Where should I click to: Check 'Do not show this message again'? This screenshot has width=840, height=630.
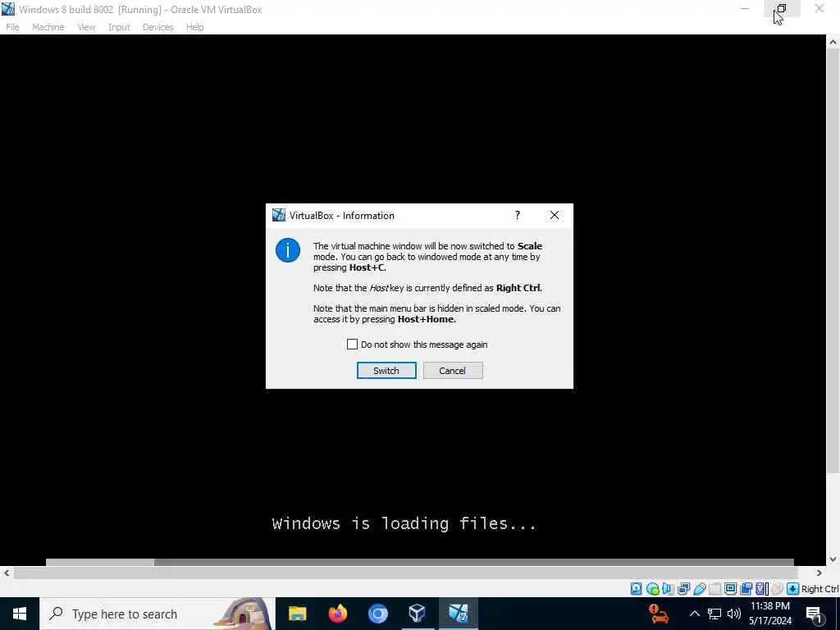click(352, 344)
